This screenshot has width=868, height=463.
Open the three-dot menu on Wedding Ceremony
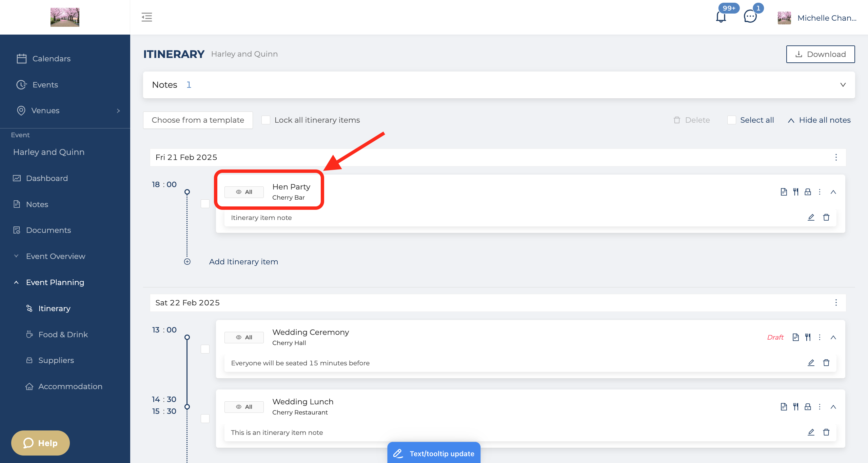click(820, 337)
